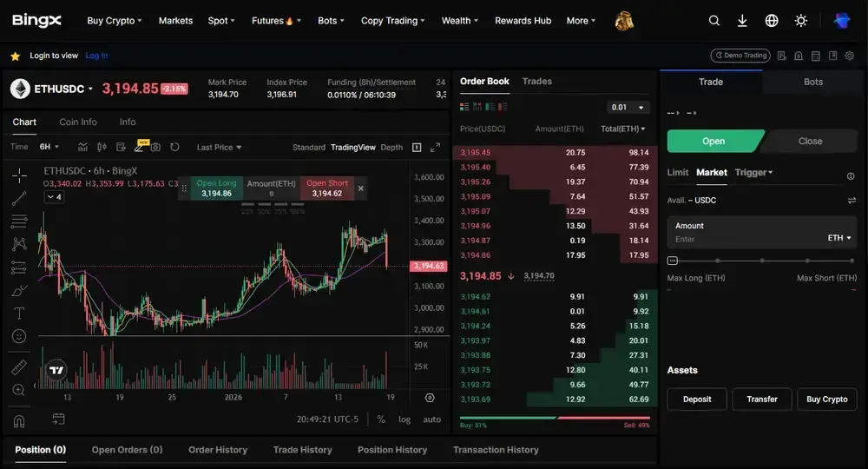Select Open position mode

click(x=713, y=142)
